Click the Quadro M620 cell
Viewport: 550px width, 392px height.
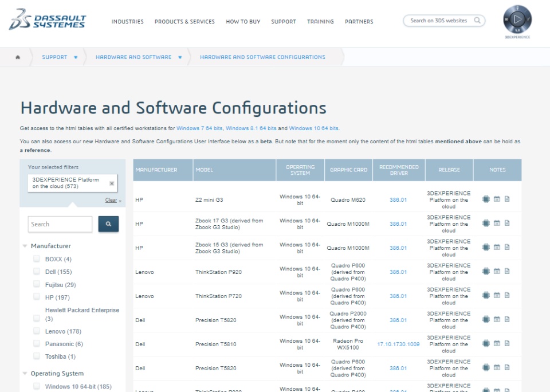348,199
